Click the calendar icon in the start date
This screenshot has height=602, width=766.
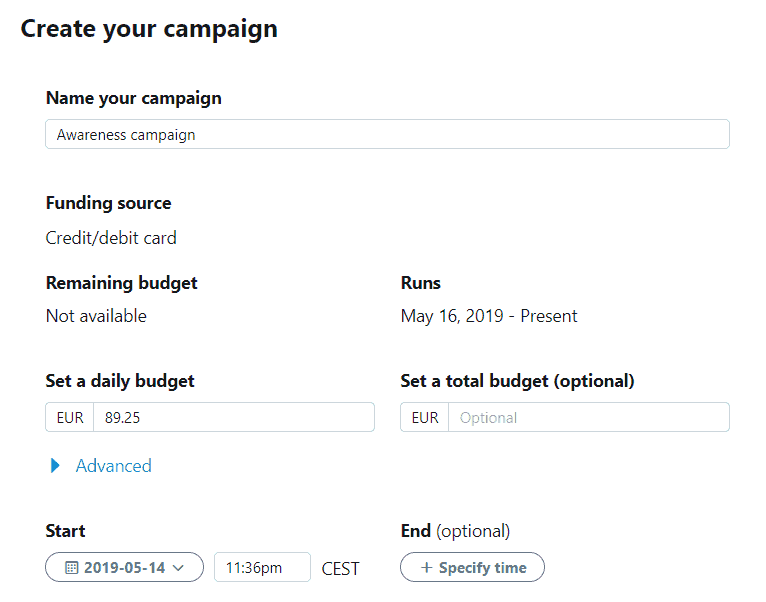tap(71, 567)
